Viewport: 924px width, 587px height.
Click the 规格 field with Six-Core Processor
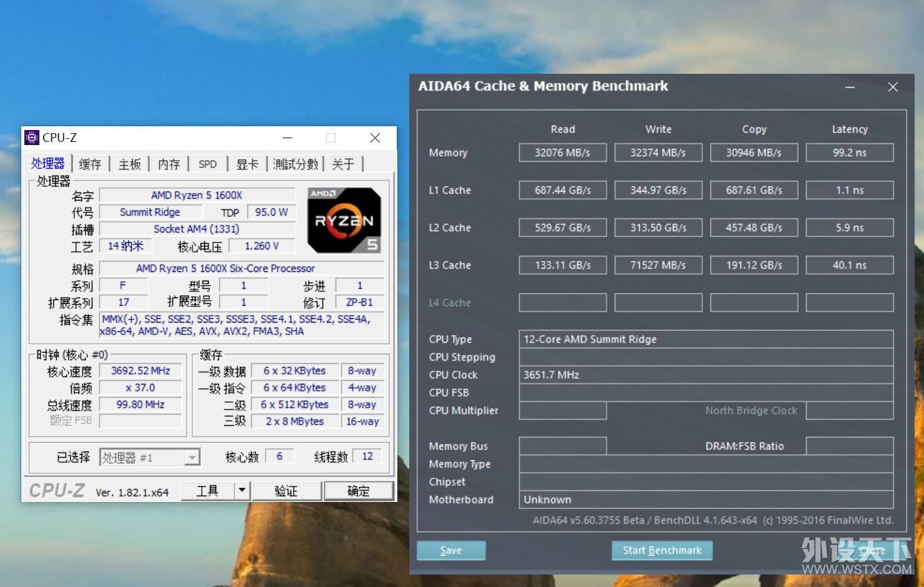(242, 268)
